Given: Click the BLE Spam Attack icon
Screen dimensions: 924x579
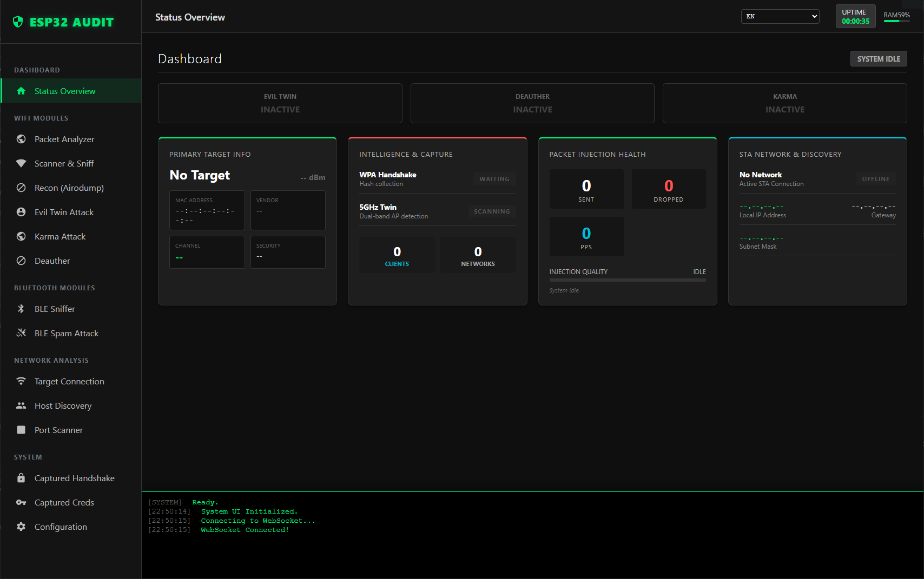Looking at the screenshot, I should coord(21,333).
